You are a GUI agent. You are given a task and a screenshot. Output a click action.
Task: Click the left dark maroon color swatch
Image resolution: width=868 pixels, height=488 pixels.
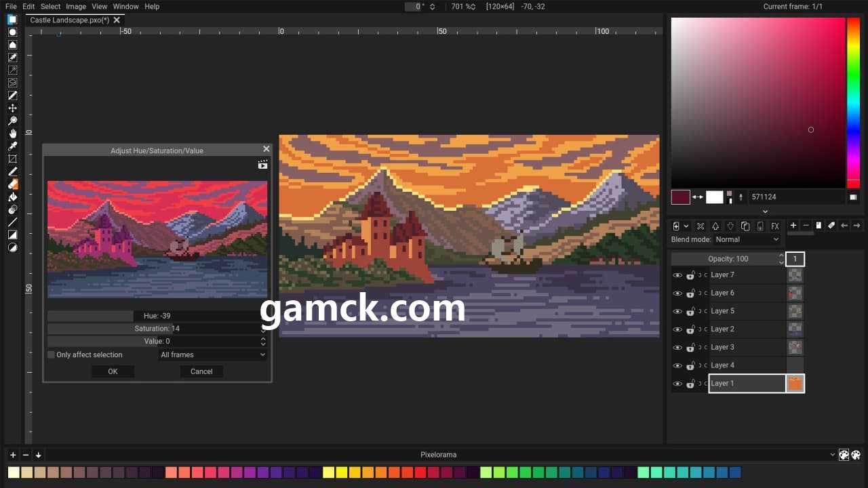pyautogui.click(x=680, y=197)
